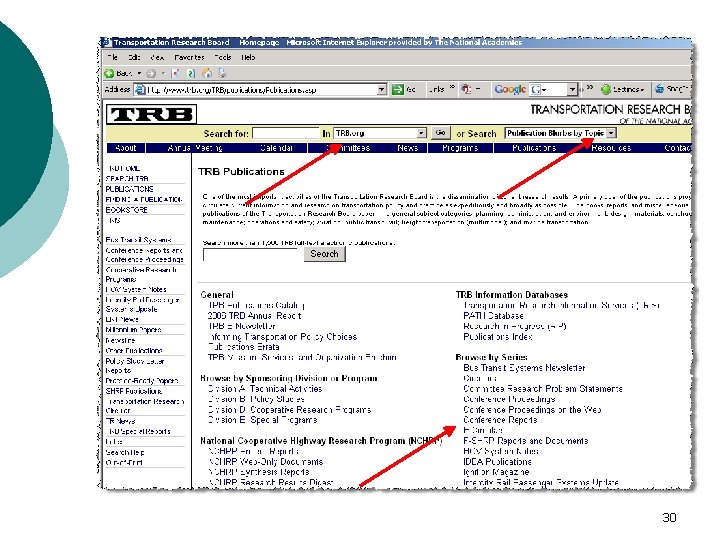Image resolution: width=720 pixels, height=540 pixels.
Task: Click the green Go arrow beside address bar
Action: (x=398, y=90)
